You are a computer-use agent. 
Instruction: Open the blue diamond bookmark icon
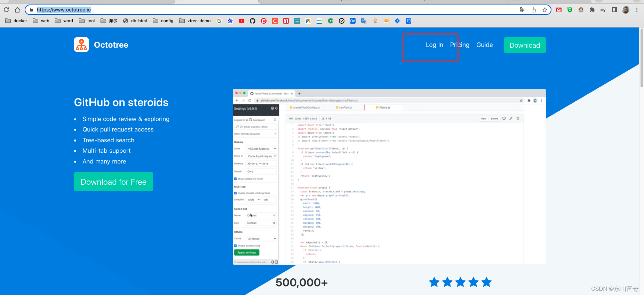[x=397, y=21]
